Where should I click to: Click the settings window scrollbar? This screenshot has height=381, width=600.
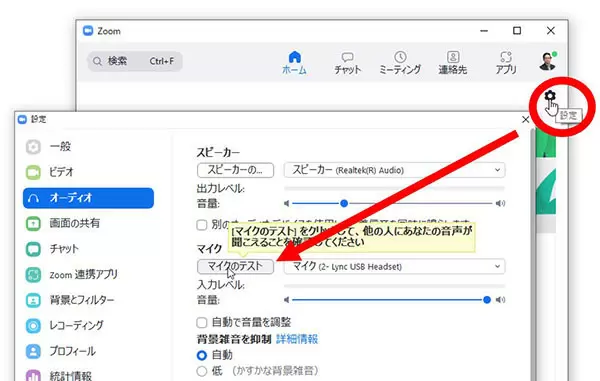[x=532, y=254]
